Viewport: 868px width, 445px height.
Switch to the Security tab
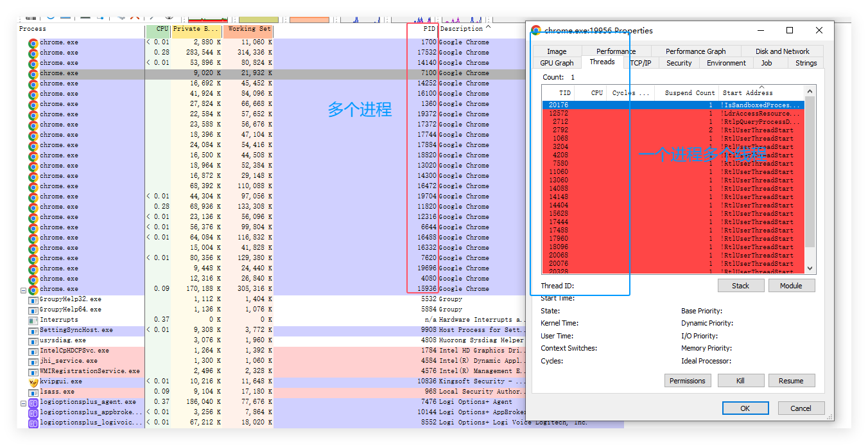(x=679, y=63)
